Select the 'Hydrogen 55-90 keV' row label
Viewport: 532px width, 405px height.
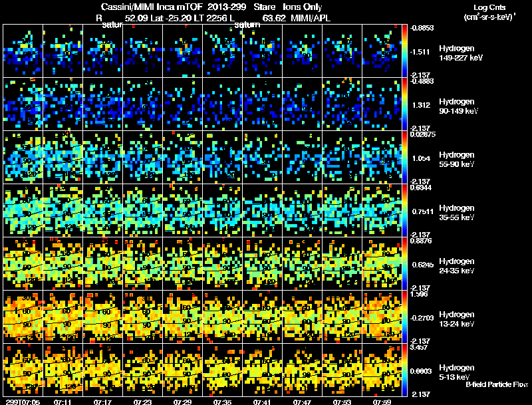(x=456, y=160)
